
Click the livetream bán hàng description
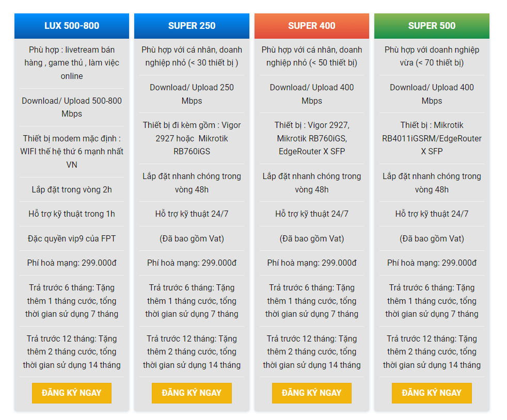[72, 63]
